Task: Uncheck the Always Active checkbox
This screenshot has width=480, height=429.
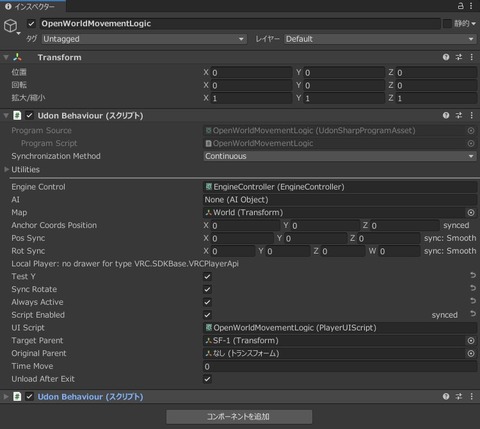Action: tap(207, 302)
